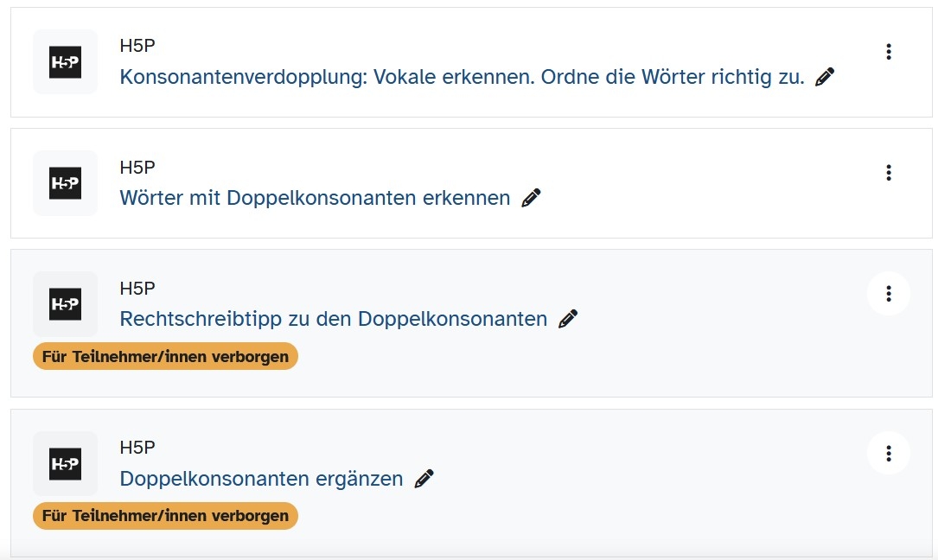
Task: Click the H5P icon beside Wörter mit Doppelkonsonanten
Action: tap(65, 183)
